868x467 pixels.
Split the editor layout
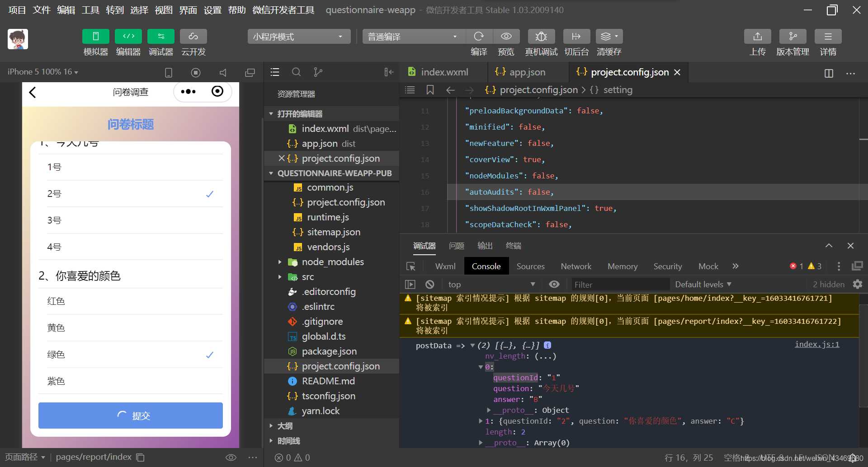829,73
